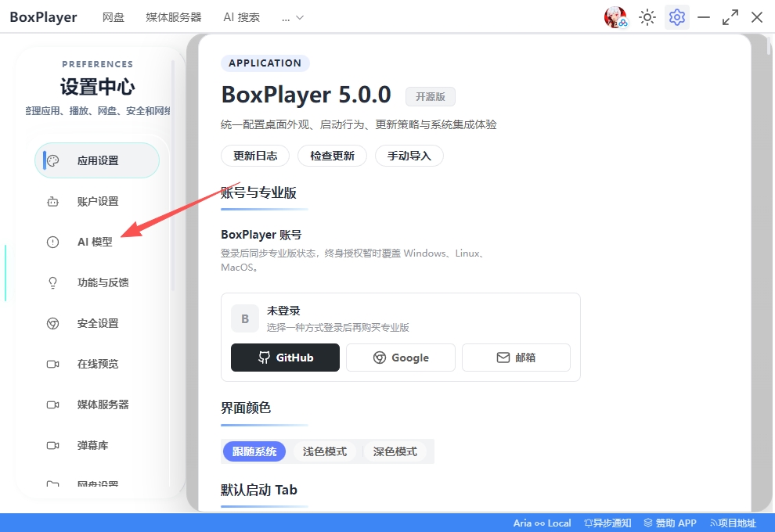This screenshot has height=532, width=775.
Task: Select 跟随系统 color mode
Action: click(254, 451)
